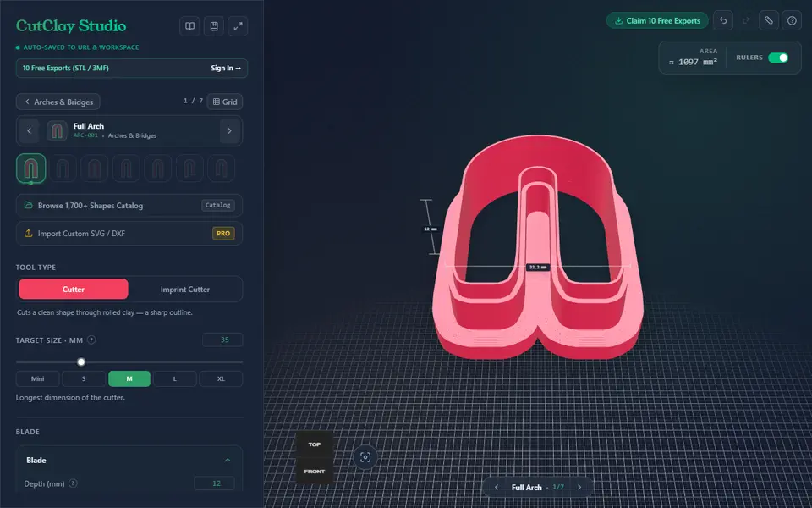
Task: Collapse the Blade section chevron
Action: [x=228, y=460]
